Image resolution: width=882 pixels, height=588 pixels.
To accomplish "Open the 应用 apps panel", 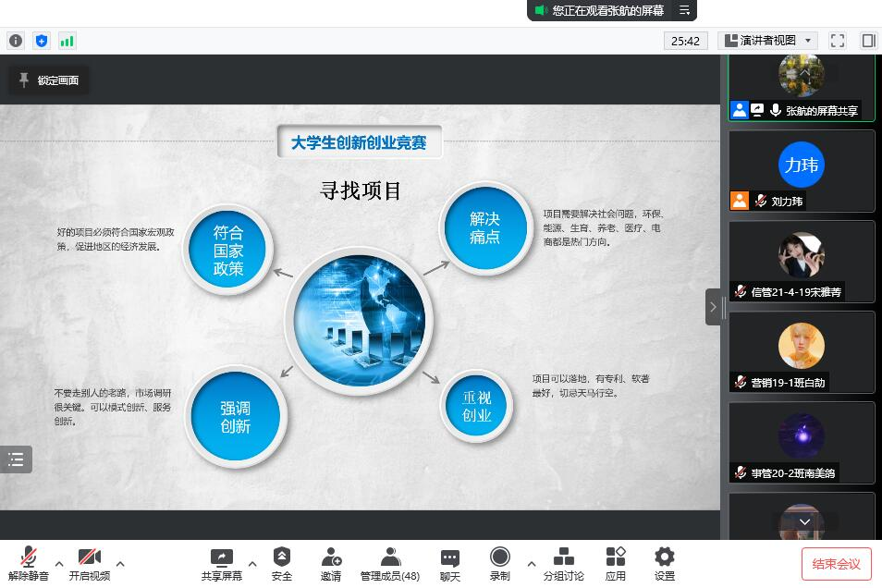I will (x=616, y=563).
